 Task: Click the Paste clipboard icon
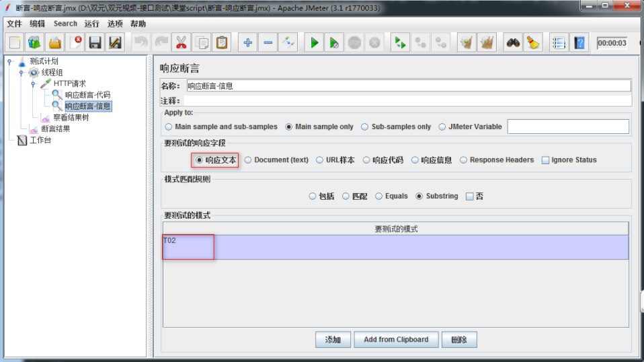[222, 43]
